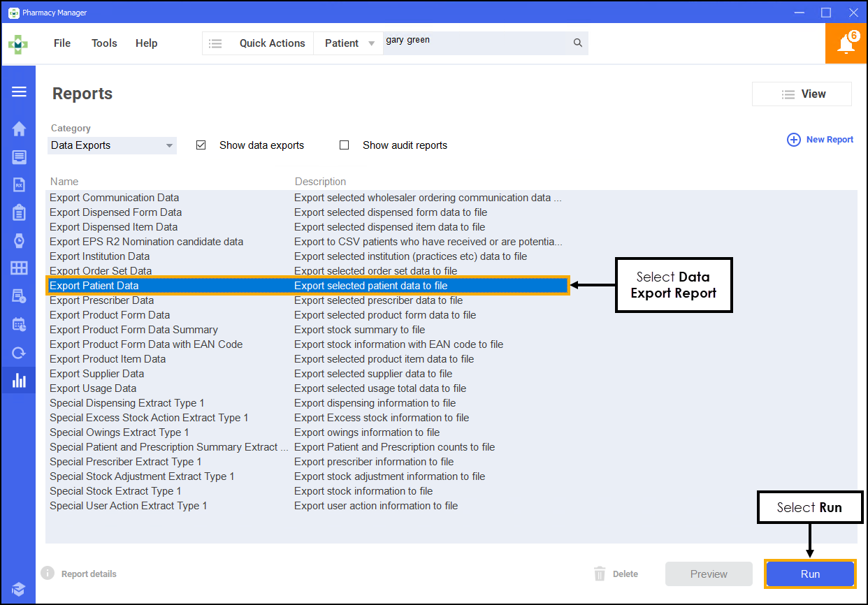Open the clipboard icon in sidebar

[19, 212]
